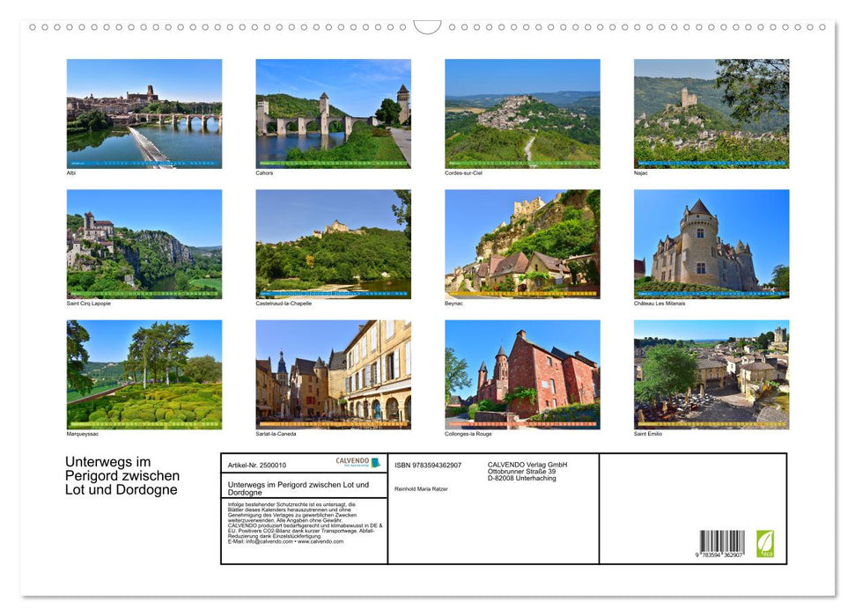
Task: Click the green eco leaf icon
Action: [x=764, y=544]
